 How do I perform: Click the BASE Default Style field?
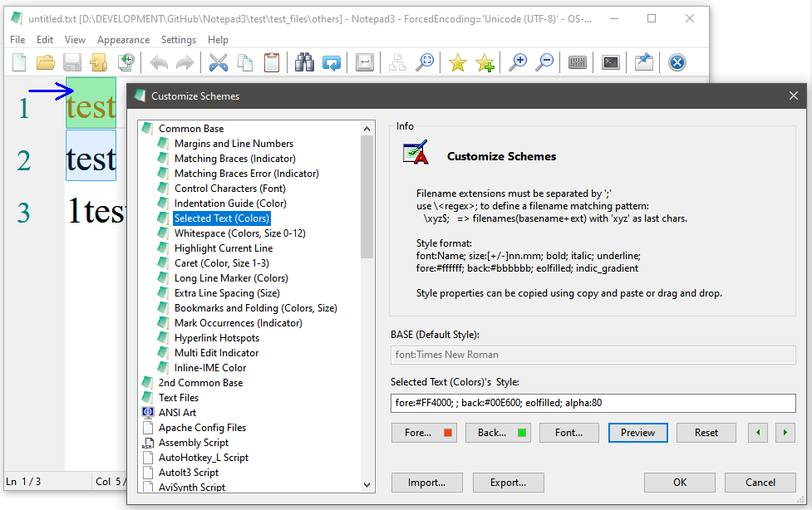pos(593,355)
